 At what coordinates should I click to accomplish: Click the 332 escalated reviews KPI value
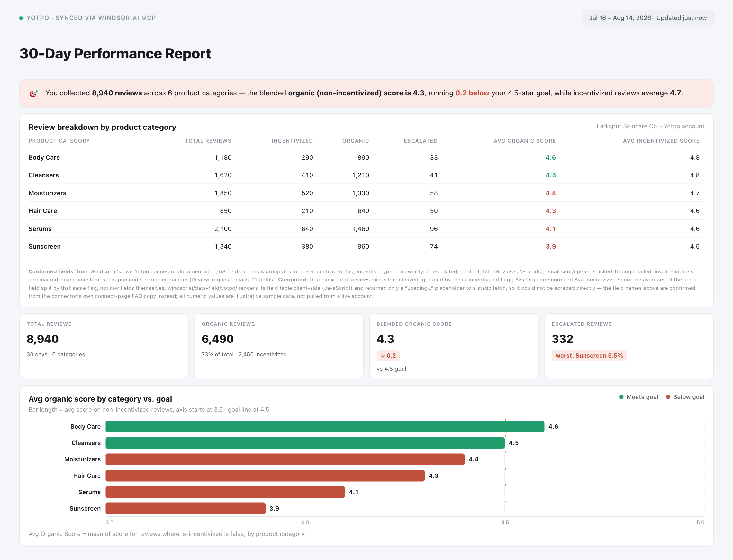coord(562,339)
